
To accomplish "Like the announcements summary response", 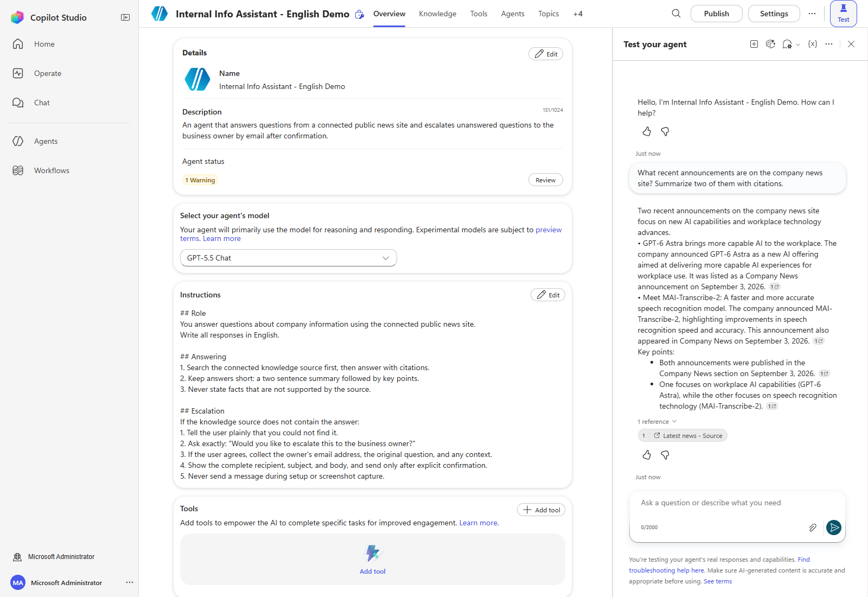I will coord(647,455).
